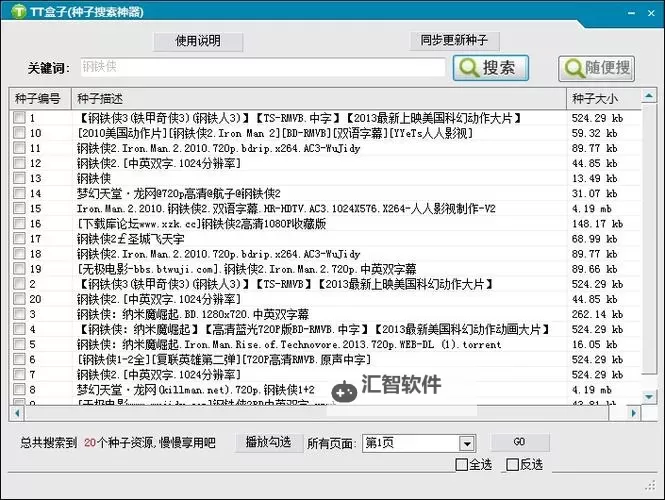This screenshot has height=500, width=665.
Task: Toggle the 反选 invert selection checkbox
Action: [x=512, y=465]
